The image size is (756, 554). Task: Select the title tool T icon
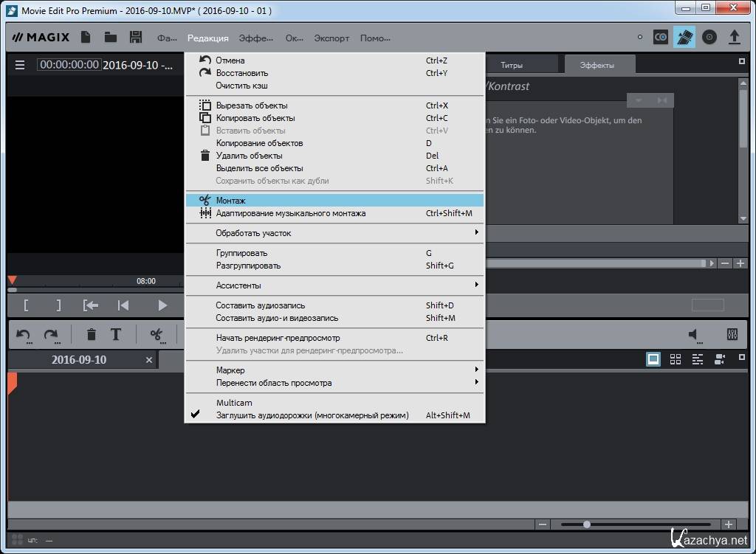tap(116, 335)
